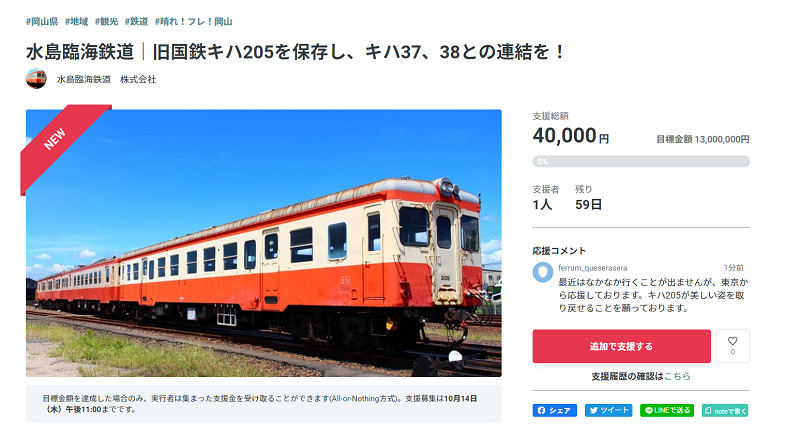Open the 水島臨海鉄道 organizer avatar
The width and height of the screenshot is (800, 439).
pyautogui.click(x=36, y=79)
